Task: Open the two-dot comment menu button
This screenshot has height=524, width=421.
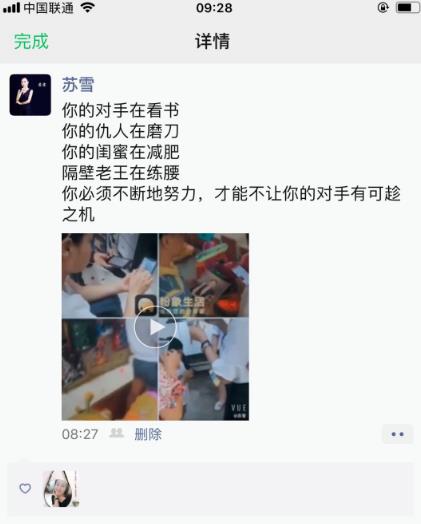Action: click(398, 434)
